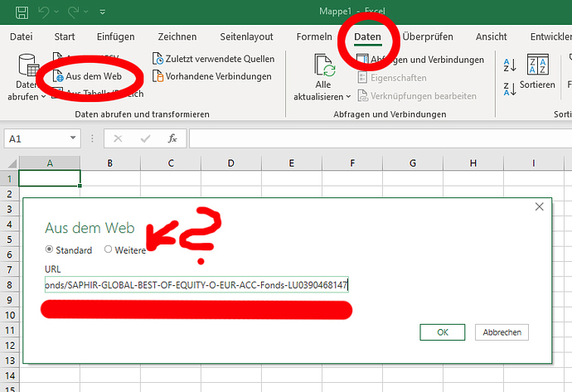The width and height of the screenshot is (572, 392).
Task: Click the Undo arrow icon
Action: pyautogui.click(x=44, y=12)
